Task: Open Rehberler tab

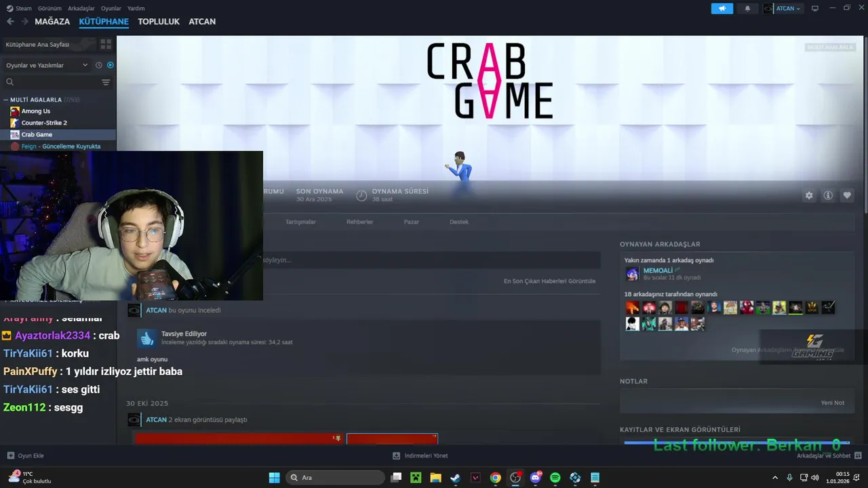Action: click(359, 222)
